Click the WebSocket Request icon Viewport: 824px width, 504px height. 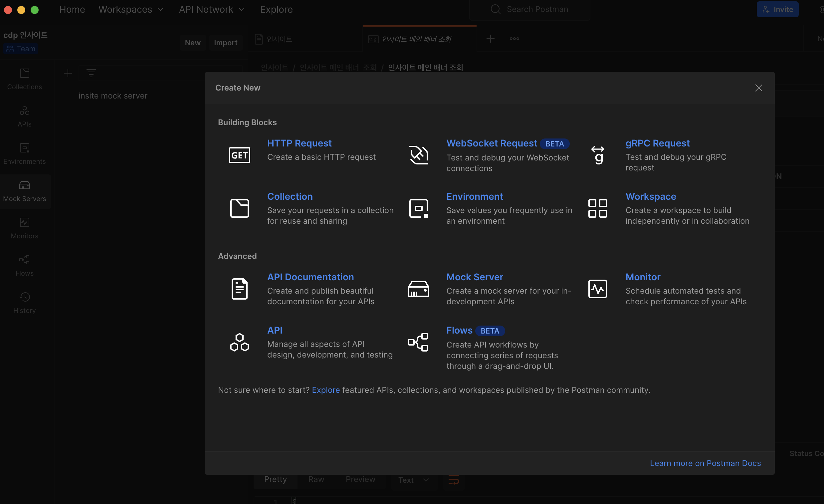click(x=418, y=155)
